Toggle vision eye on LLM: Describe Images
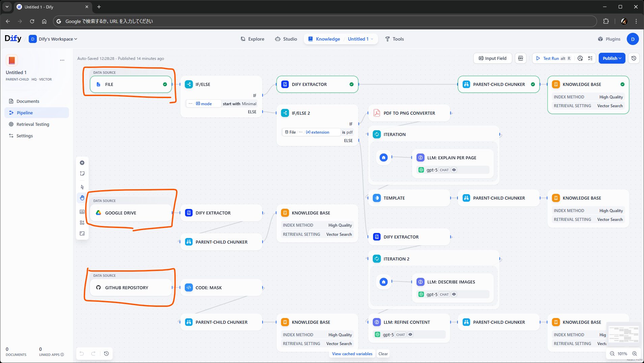 pyautogui.click(x=454, y=294)
